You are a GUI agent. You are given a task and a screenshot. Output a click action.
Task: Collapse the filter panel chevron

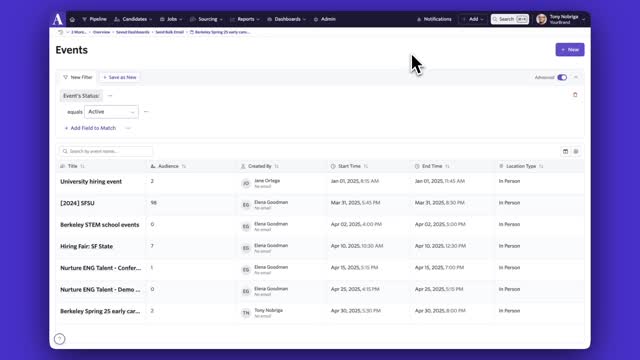pyautogui.click(x=576, y=77)
